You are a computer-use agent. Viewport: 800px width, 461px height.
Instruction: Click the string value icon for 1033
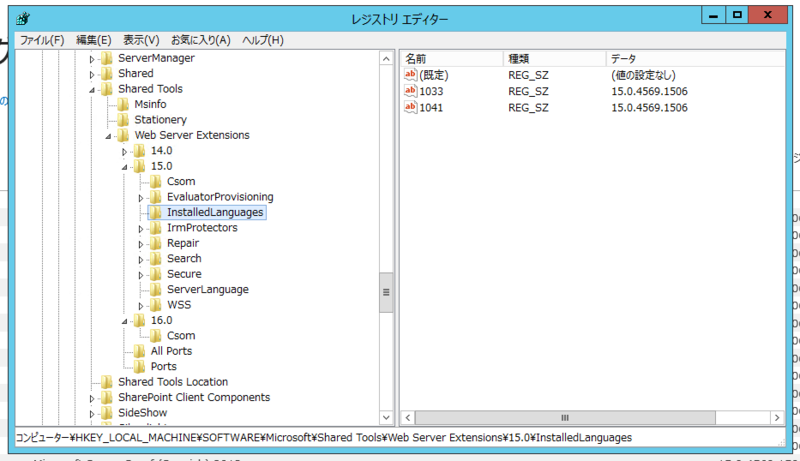point(411,91)
